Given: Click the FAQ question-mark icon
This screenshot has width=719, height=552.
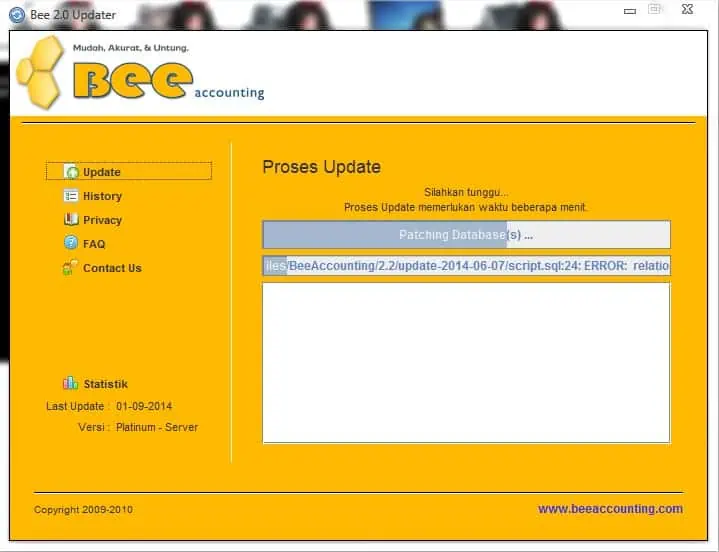Looking at the screenshot, I should pyautogui.click(x=71, y=243).
